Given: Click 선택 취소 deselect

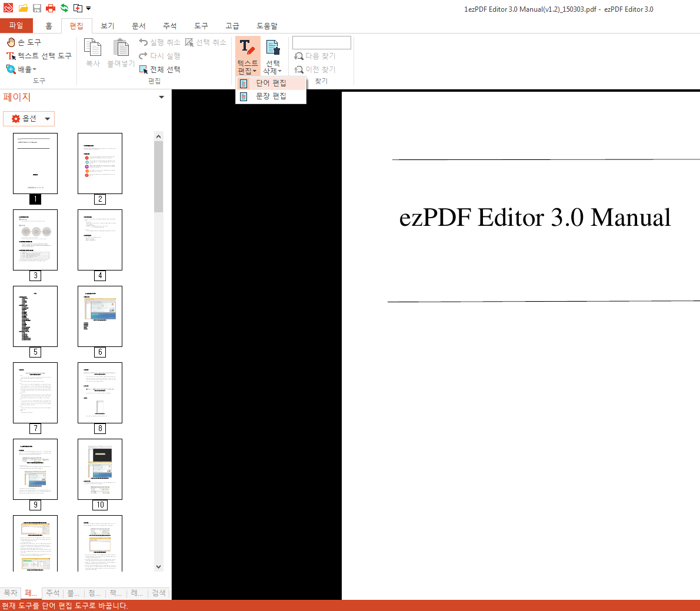Looking at the screenshot, I should pos(206,42).
